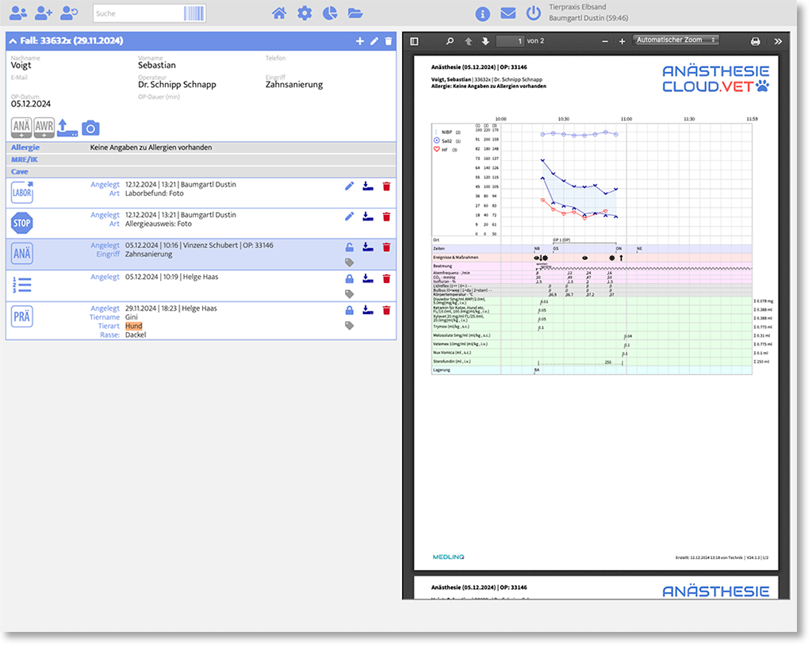This screenshot has width=812, height=647.
Task: Select the PRÄ entry for Gini
Action: coord(22,318)
